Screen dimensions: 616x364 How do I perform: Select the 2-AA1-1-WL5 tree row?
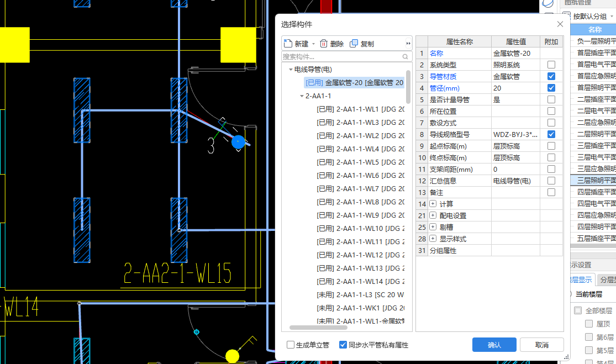(361, 162)
